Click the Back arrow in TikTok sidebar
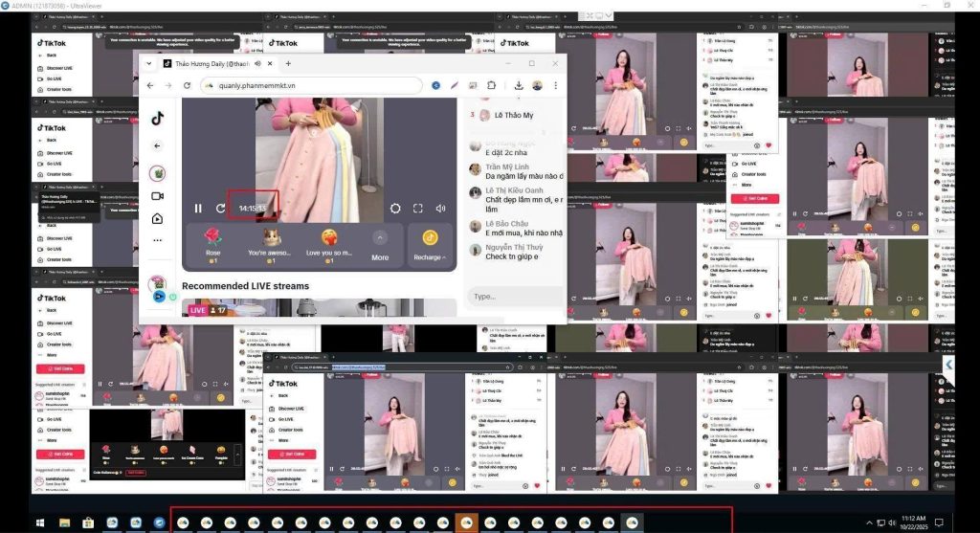The width and height of the screenshot is (980, 533). [x=158, y=145]
